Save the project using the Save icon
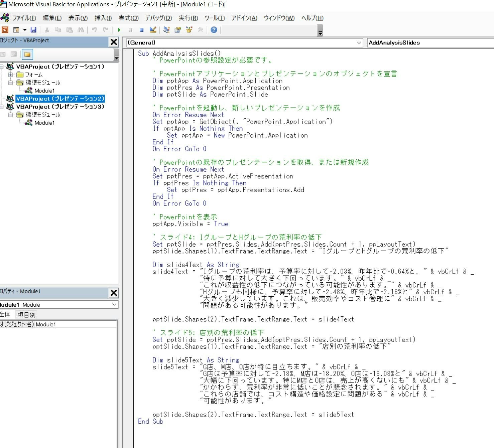 click(33, 30)
